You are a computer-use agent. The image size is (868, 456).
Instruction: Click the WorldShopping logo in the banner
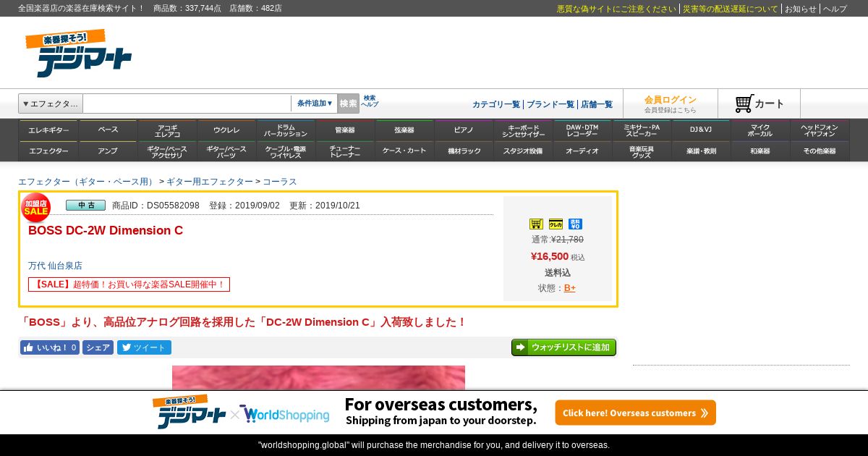[285, 415]
